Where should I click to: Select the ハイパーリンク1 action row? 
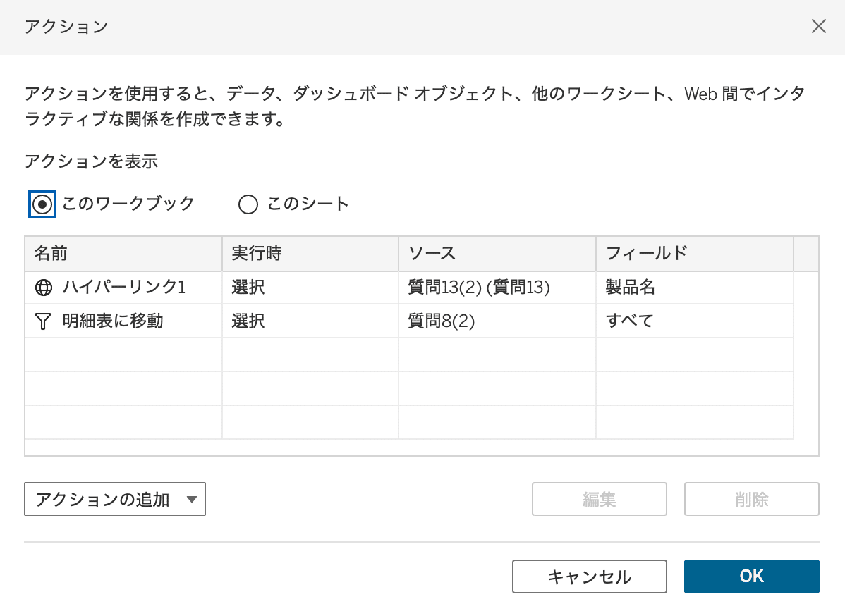click(123, 288)
